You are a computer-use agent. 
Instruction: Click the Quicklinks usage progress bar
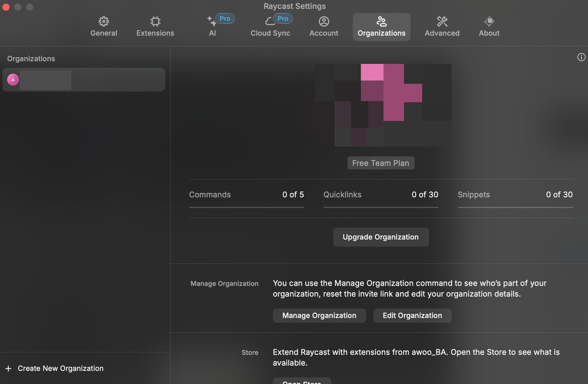(x=381, y=207)
